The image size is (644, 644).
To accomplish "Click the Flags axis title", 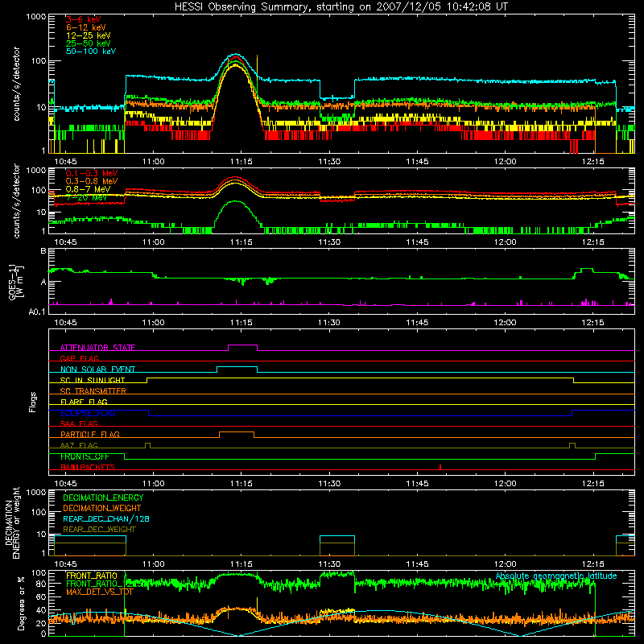I will (x=32, y=402).
